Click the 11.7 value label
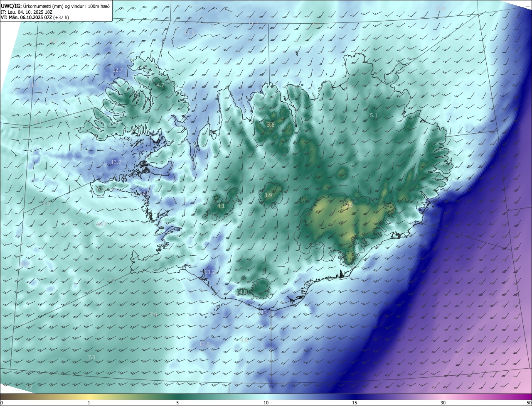 coord(33,85)
